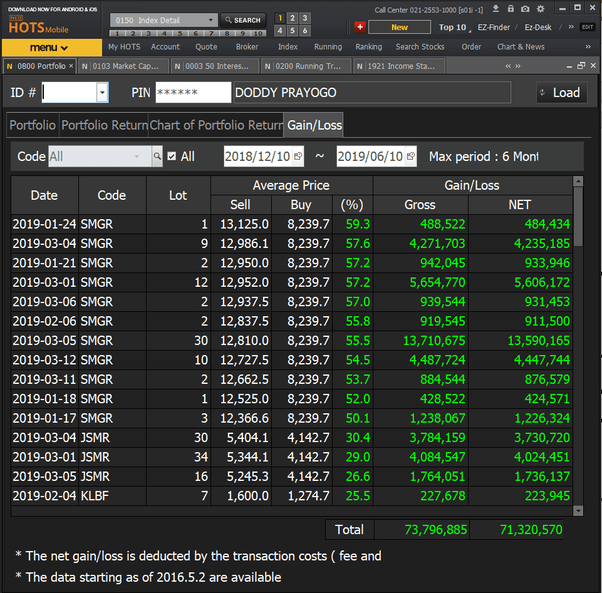Click the Gross column header
Viewport: 602px width, 593px height.
[420, 205]
